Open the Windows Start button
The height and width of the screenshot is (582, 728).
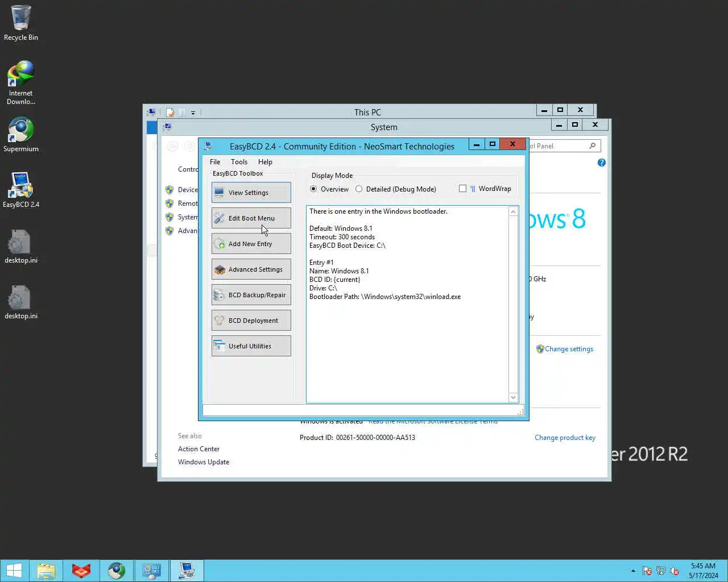click(x=14, y=571)
